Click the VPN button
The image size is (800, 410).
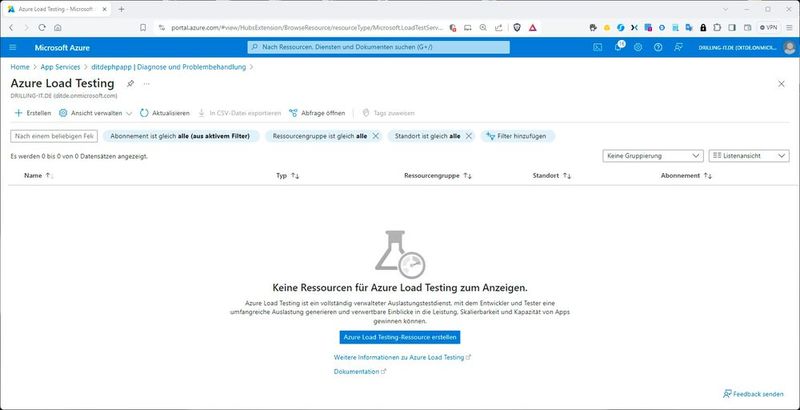(769, 28)
